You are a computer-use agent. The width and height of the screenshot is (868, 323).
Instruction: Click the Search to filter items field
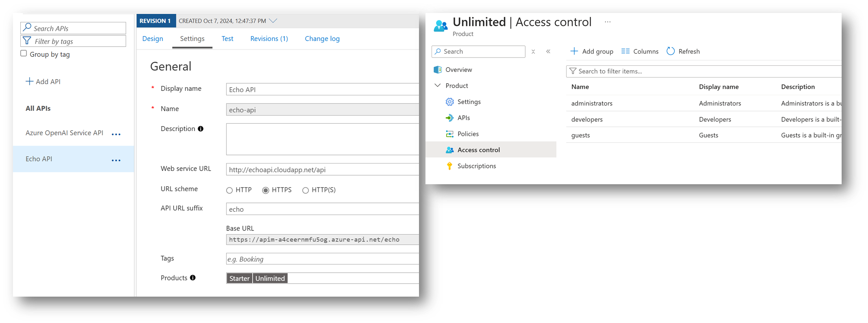pos(704,71)
